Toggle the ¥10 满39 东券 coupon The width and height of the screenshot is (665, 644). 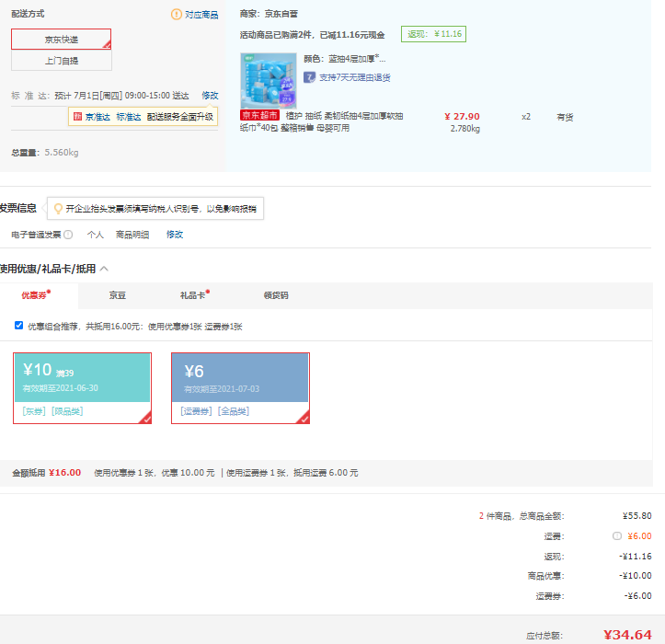[x=82, y=388]
